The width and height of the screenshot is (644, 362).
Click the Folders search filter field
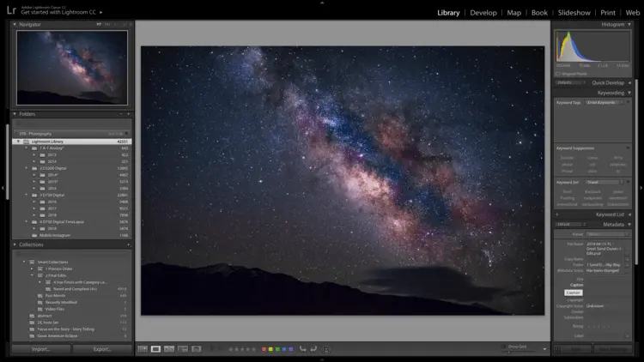tap(72, 124)
